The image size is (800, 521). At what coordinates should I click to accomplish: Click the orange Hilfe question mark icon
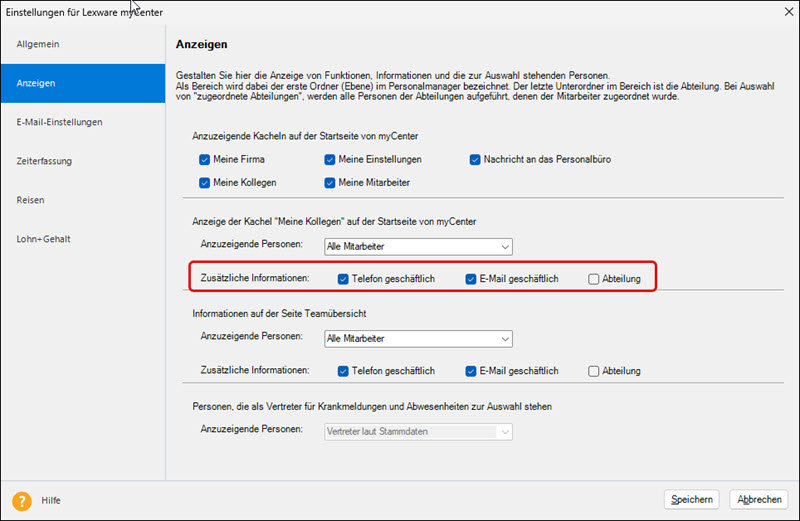pos(21,500)
